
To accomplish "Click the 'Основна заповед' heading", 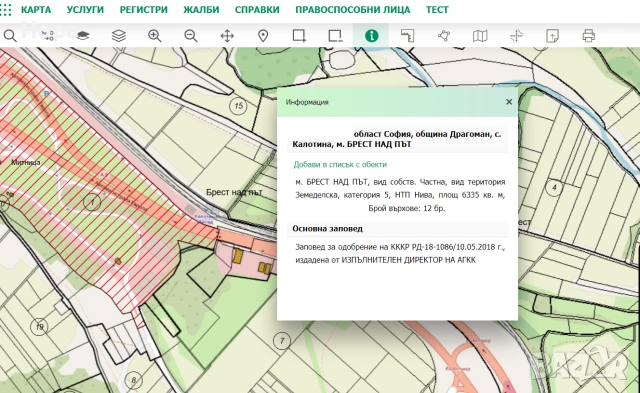I will [x=327, y=229].
